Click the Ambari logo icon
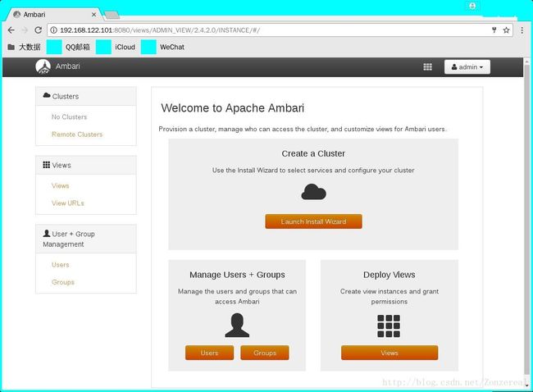Viewport: 533px width, 392px height. tap(43, 66)
